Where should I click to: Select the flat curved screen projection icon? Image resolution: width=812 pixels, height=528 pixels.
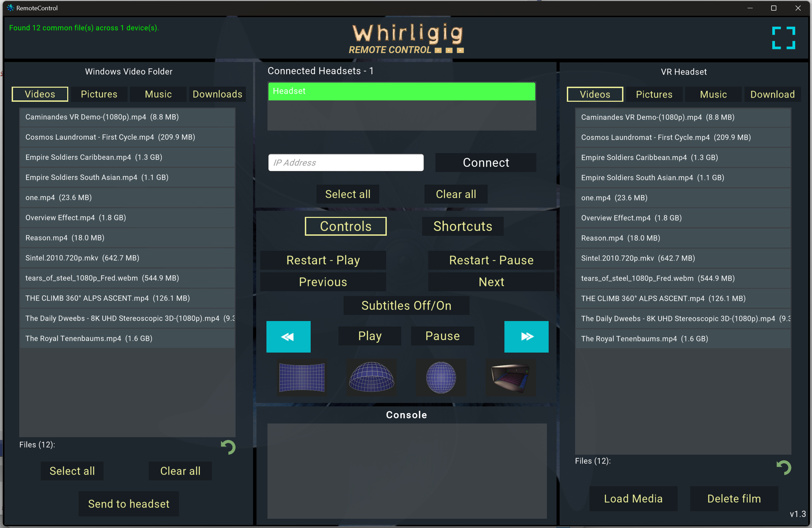click(x=302, y=378)
